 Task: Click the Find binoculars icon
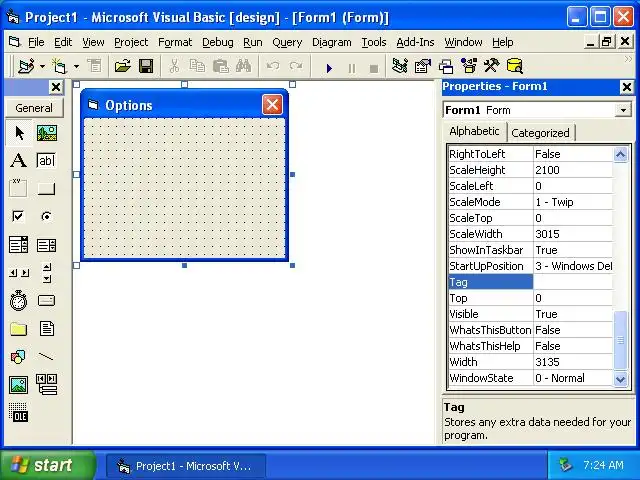point(243,66)
